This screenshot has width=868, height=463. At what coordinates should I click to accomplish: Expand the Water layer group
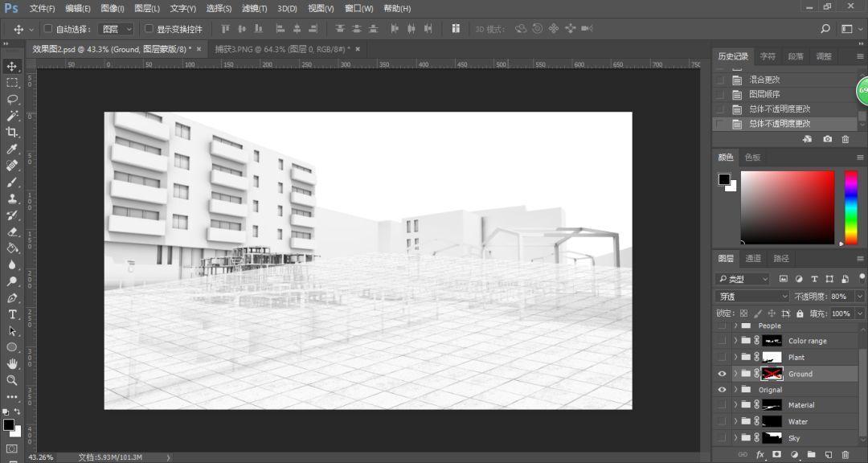735,421
